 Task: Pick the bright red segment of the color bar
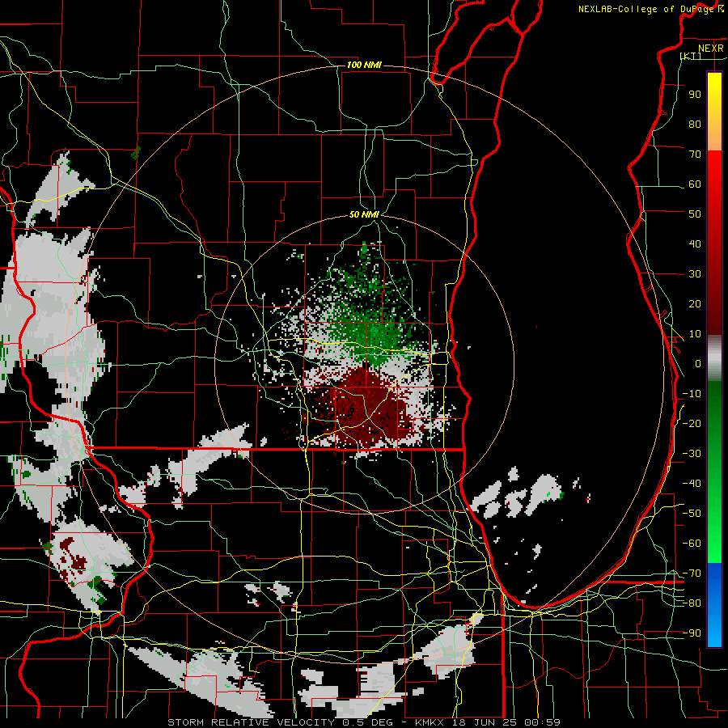[x=714, y=171]
